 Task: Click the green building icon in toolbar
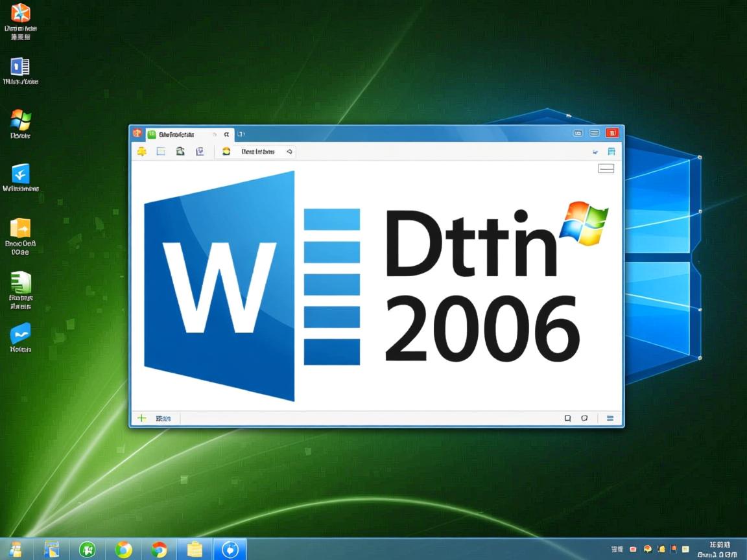tap(180, 152)
